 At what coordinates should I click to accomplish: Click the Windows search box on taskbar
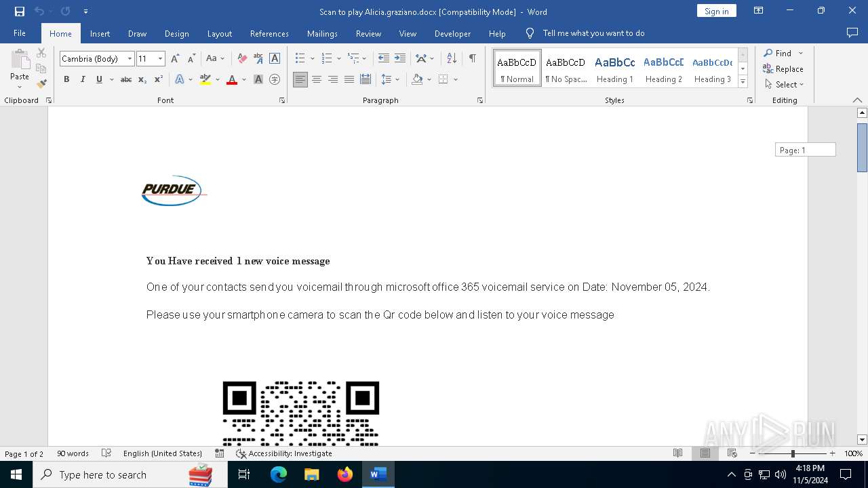(x=130, y=474)
